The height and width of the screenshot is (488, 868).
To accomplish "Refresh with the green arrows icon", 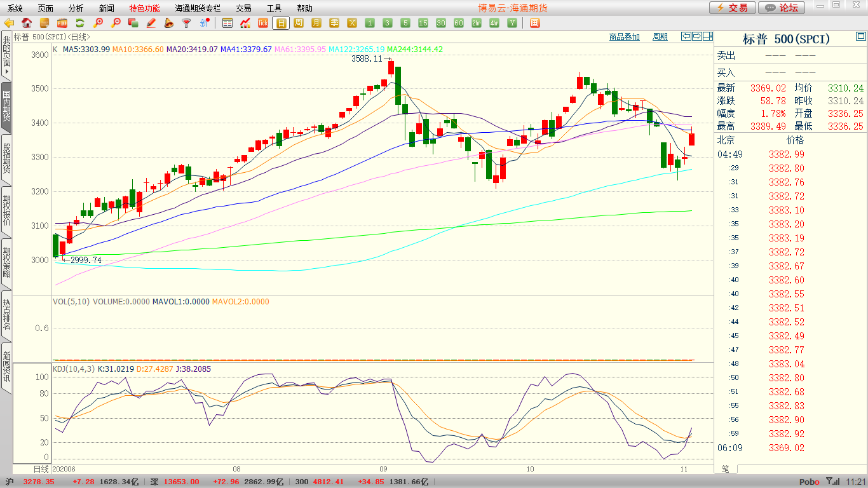I will point(80,23).
